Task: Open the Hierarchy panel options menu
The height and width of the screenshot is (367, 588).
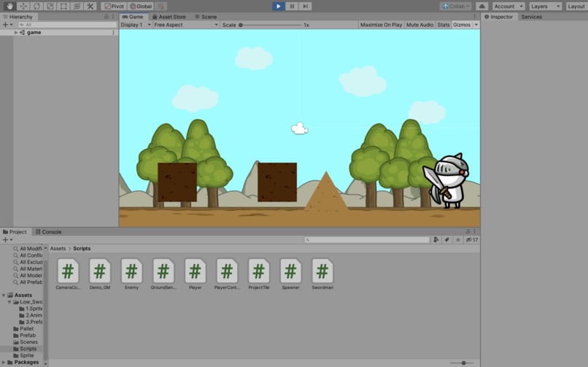Action: point(113,17)
